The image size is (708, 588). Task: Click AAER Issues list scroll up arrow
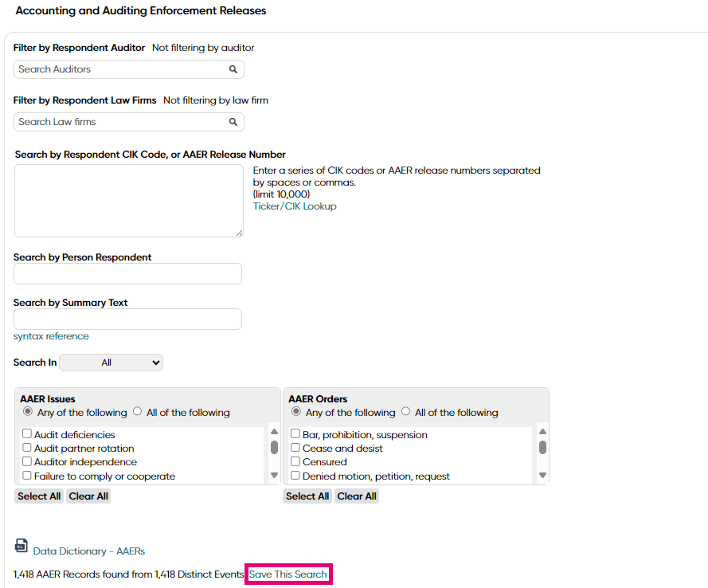click(x=274, y=432)
